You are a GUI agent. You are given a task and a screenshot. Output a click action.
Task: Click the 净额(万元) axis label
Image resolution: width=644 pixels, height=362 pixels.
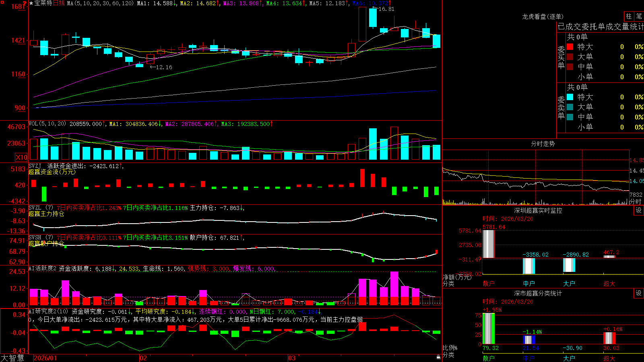point(457,277)
